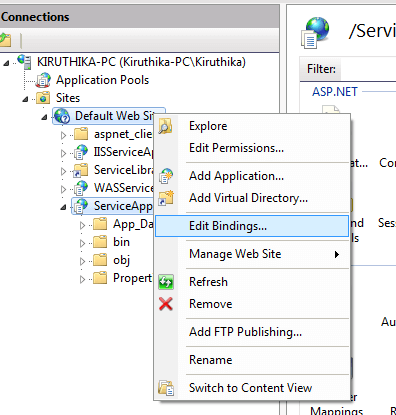Collapse the ServiceApp node
Image resolution: width=396 pixels, height=415 pixels.
63,207
